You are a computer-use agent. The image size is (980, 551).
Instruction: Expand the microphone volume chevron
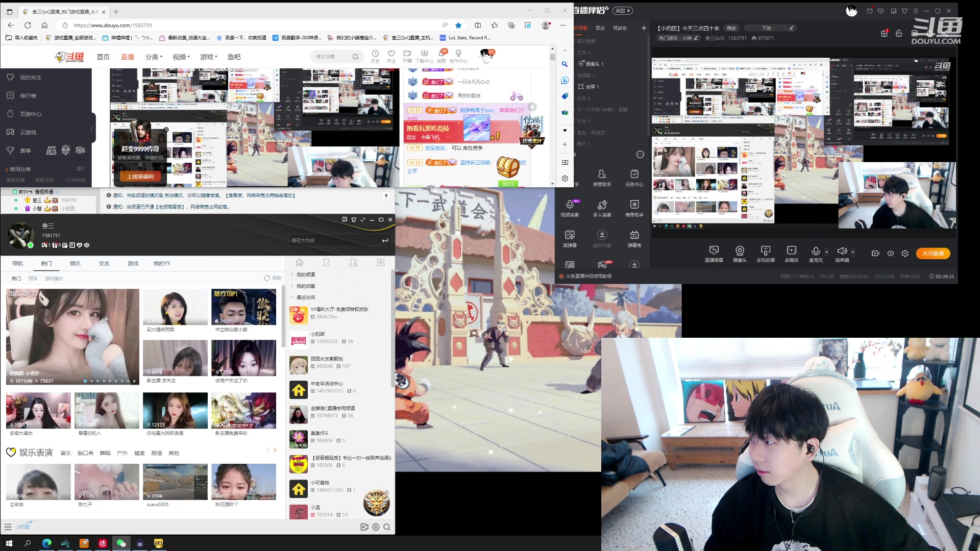[x=826, y=252]
